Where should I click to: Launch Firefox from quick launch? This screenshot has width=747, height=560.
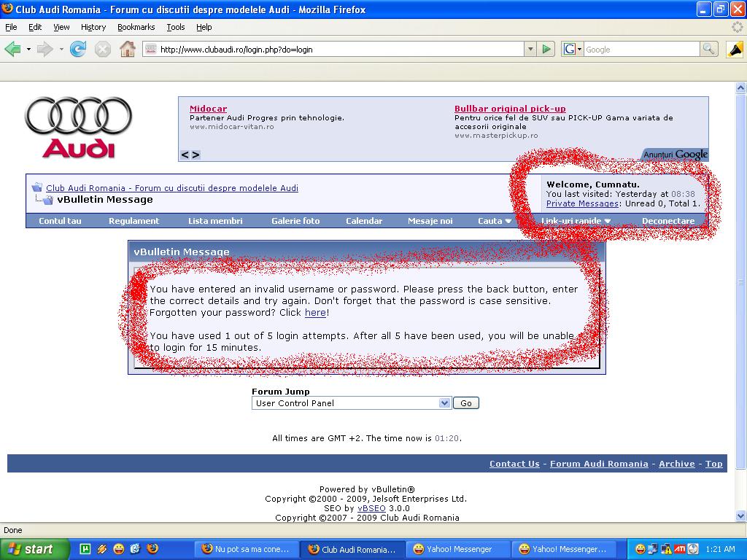(152, 549)
